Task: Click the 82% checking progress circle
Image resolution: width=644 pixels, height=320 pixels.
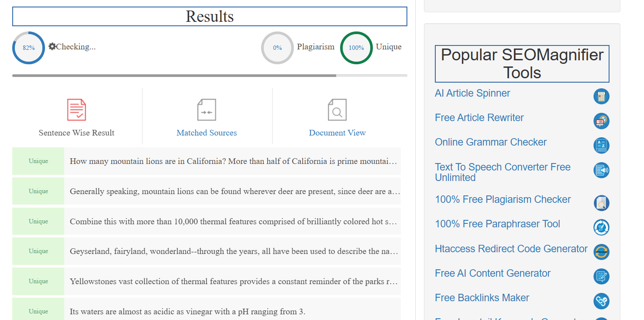Action: pyautogui.click(x=28, y=47)
